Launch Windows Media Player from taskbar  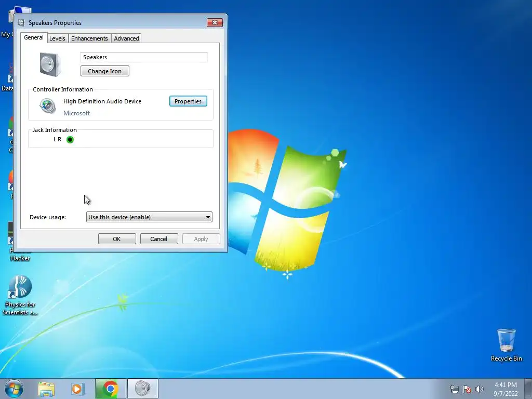point(77,389)
